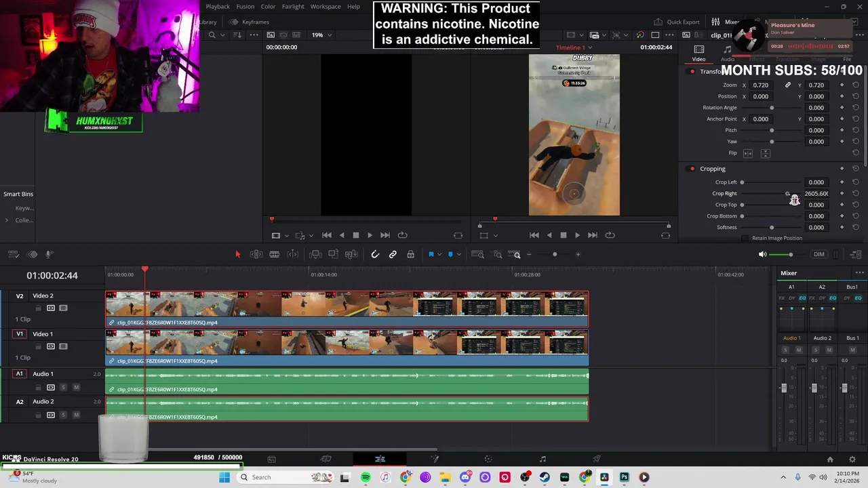
Task: Add a keyframe for Crop Left
Action: point(842,182)
